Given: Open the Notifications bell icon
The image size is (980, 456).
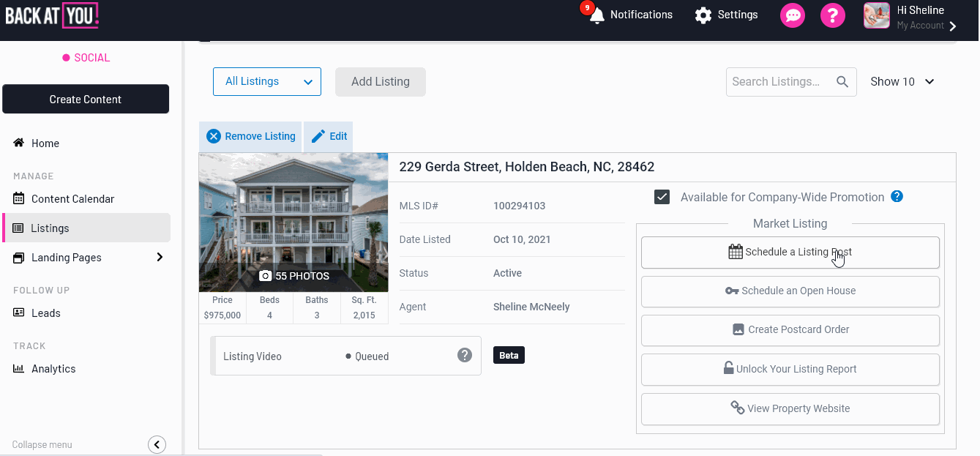Looking at the screenshot, I should coord(597,15).
